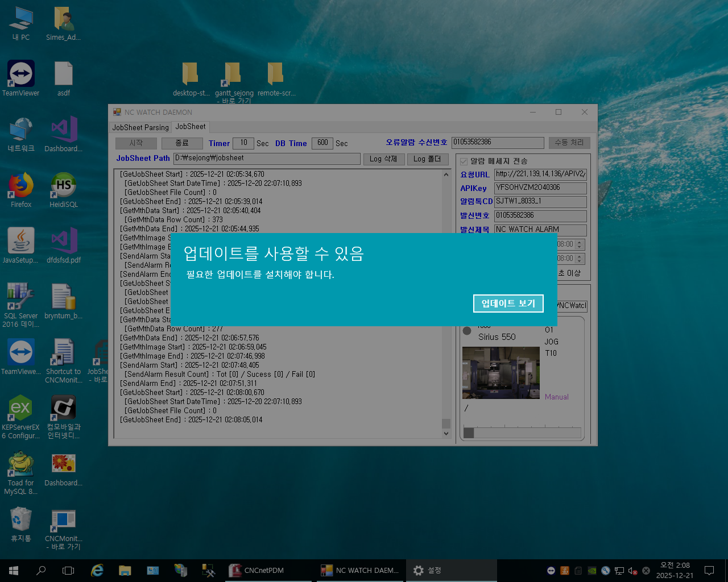Viewport: 728px width, 582px height.
Task: Click the slider below the Sirius 550 image
Action: tap(522, 433)
